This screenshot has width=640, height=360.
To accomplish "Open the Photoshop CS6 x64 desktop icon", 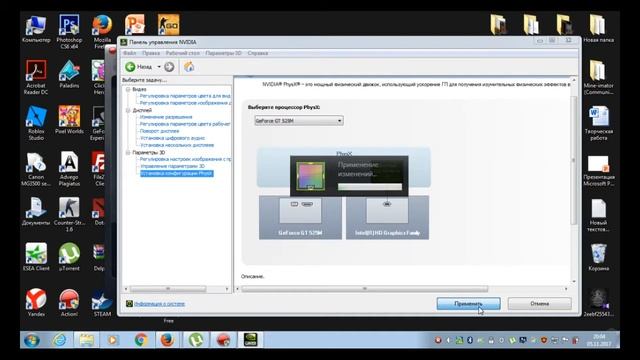I will tap(69, 32).
